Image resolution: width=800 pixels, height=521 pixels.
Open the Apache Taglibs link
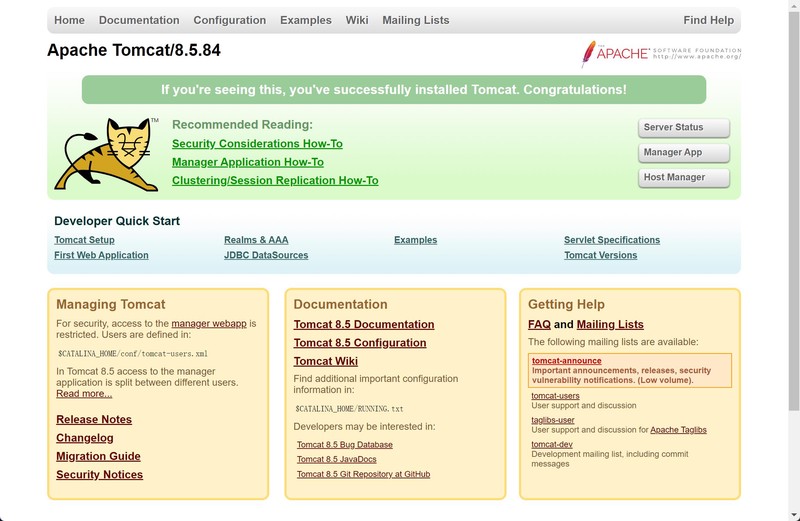[x=679, y=430]
